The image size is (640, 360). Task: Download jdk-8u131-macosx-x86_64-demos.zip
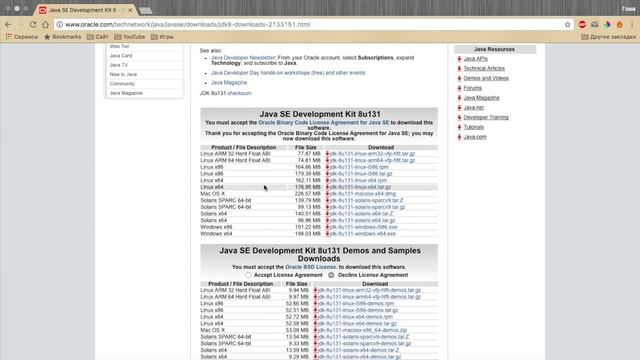(x=362, y=330)
